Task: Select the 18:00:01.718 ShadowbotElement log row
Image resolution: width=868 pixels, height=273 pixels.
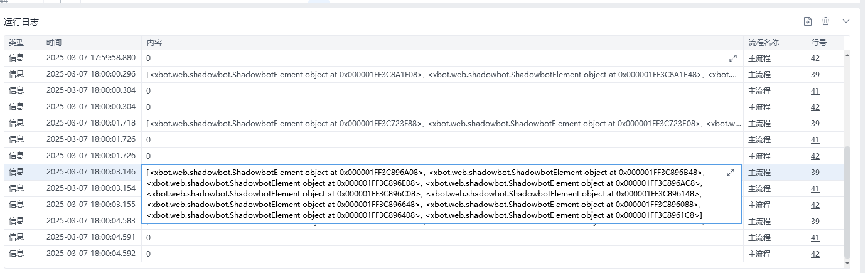Action: click(439, 124)
